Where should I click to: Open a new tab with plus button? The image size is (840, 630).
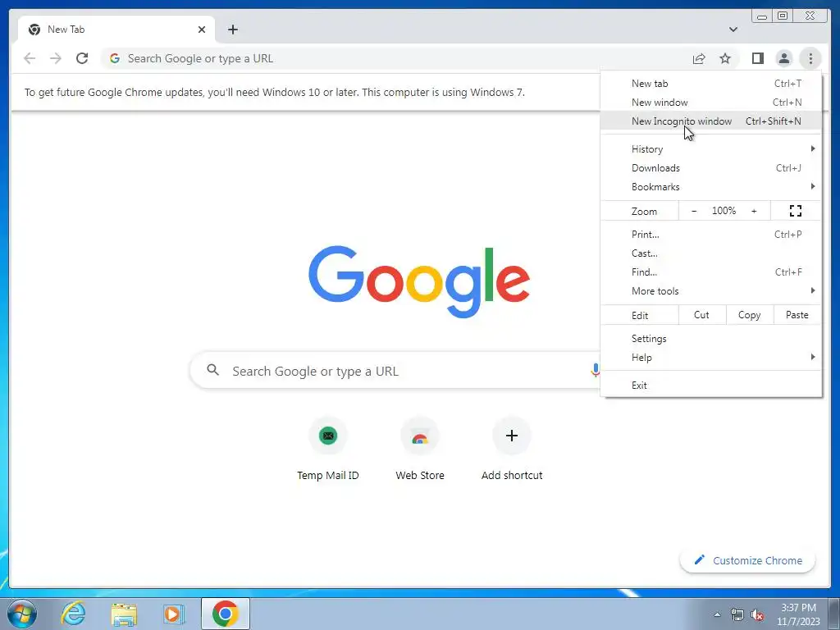232,30
